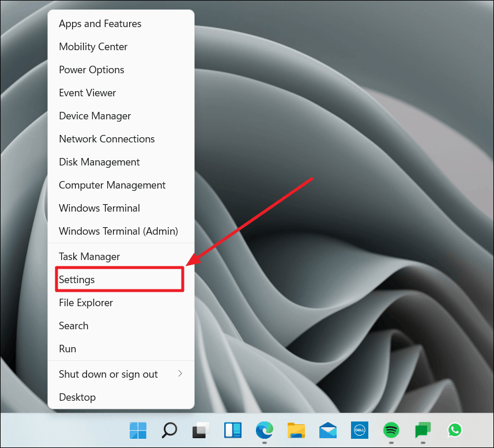
Task: Click the Dell app taskbar icon
Action: pos(359,430)
